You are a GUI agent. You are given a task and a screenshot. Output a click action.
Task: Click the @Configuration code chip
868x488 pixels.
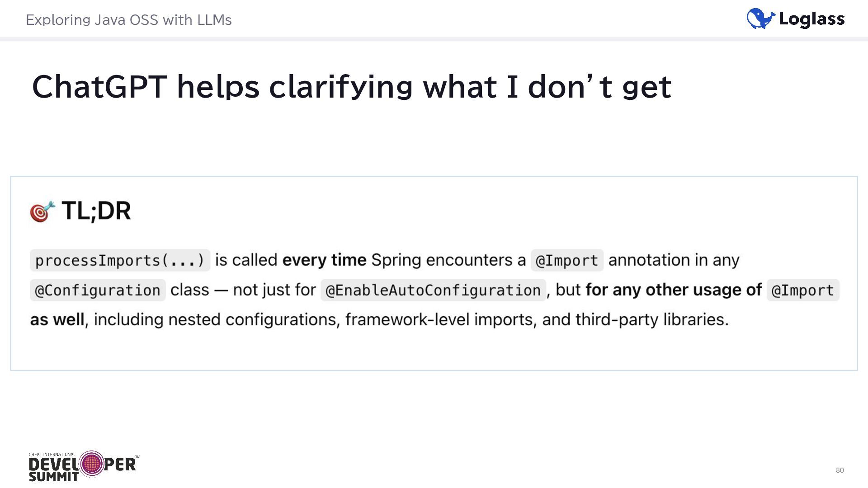point(98,290)
